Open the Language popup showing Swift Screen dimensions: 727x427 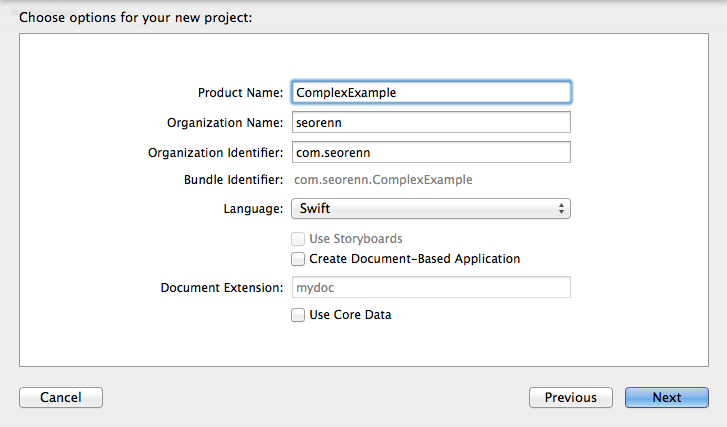(x=431, y=209)
